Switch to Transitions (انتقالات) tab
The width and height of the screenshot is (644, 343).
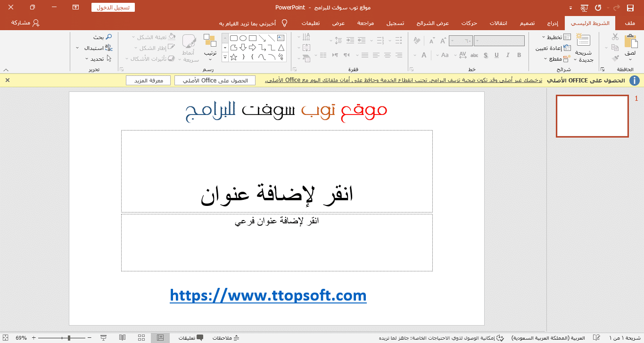499,23
